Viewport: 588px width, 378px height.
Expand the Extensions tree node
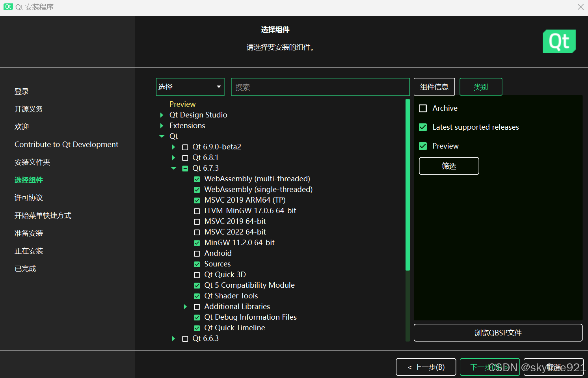pos(162,126)
